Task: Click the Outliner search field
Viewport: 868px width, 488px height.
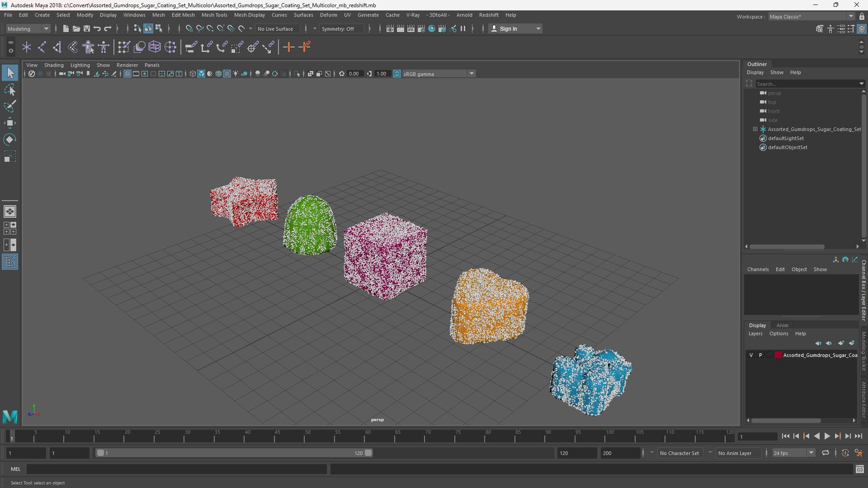Action: click(x=807, y=84)
